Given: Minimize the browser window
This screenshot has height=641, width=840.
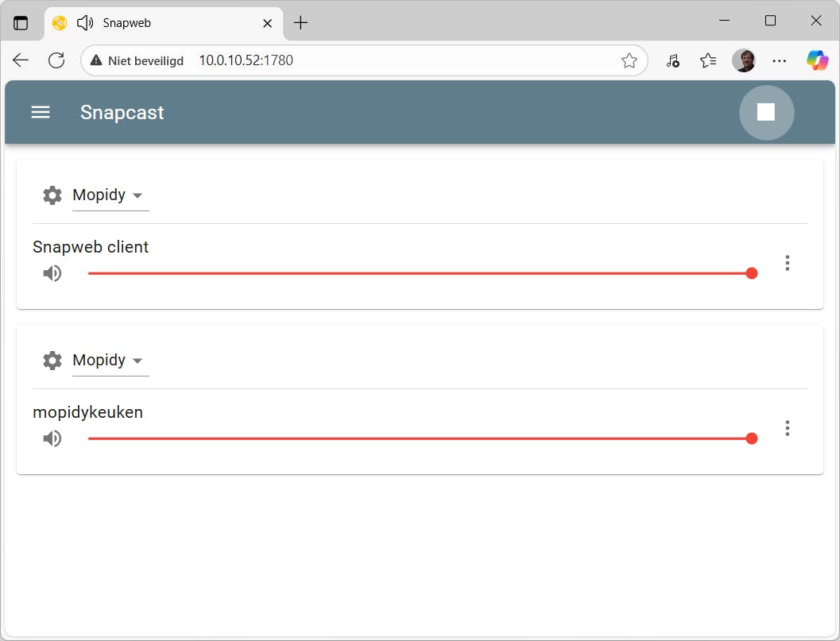Looking at the screenshot, I should click(x=724, y=21).
